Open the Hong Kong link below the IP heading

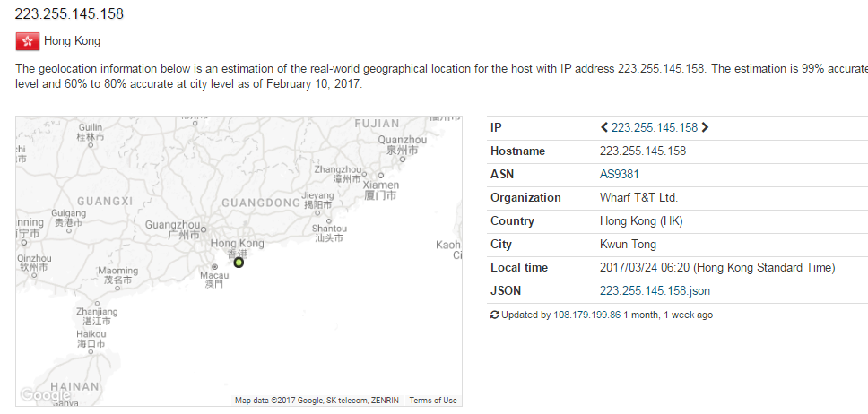(x=72, y=41)
